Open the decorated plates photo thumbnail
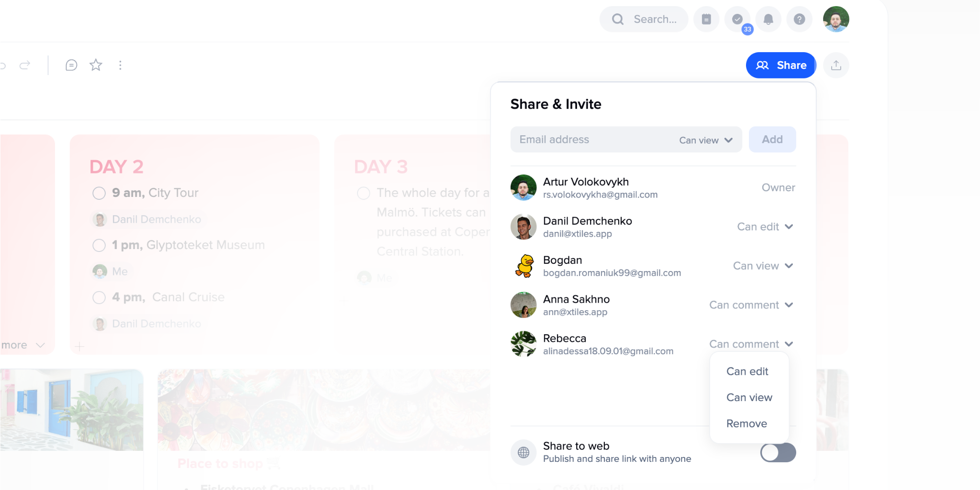This screenshot has height=490, width=980. [x=324, y=410]
